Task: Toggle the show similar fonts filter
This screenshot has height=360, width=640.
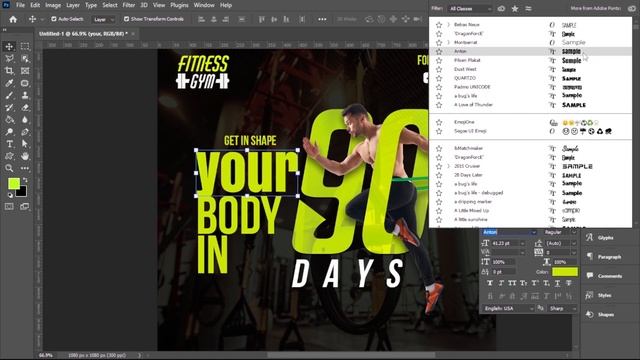Action: pyautogui.click(x=528, y=9)
